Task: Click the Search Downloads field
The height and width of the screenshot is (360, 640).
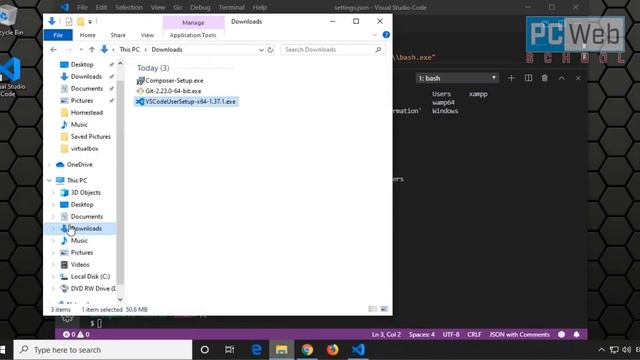Action: [x=332, y=49]
